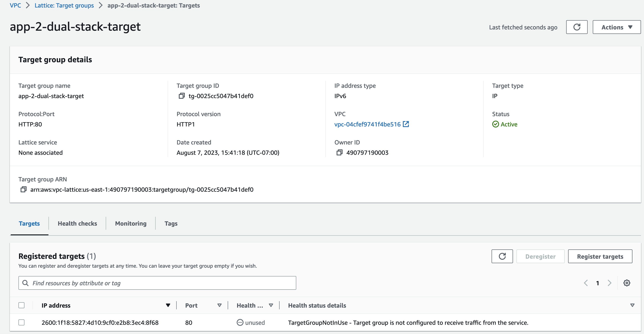Screen dimensions: 644x334
Task: Check the 2600:1f18 target row checkbox
Action: click(x=21, y=322)
